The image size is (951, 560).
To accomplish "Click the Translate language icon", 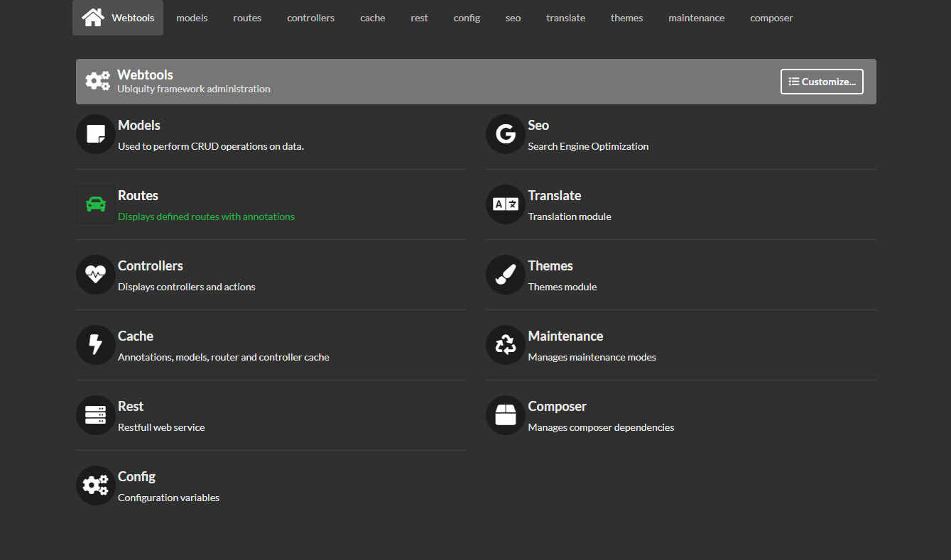I will [x=505, y=204].
